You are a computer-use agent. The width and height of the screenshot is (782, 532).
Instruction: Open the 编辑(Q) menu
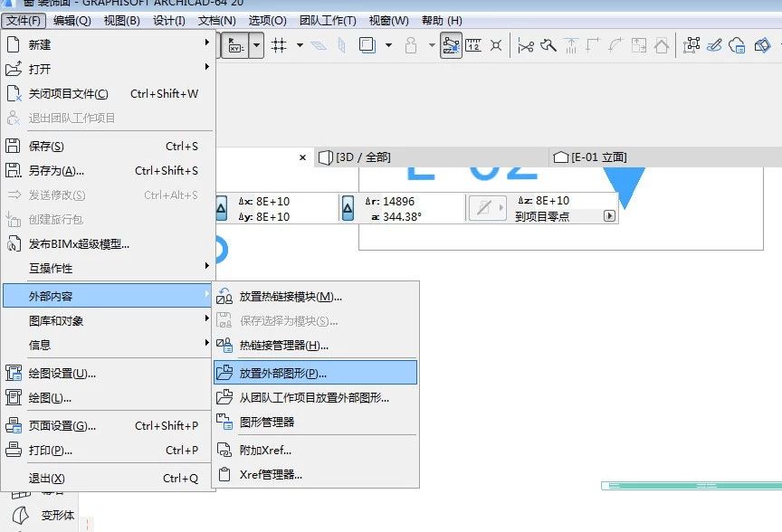tap(72, 21)
